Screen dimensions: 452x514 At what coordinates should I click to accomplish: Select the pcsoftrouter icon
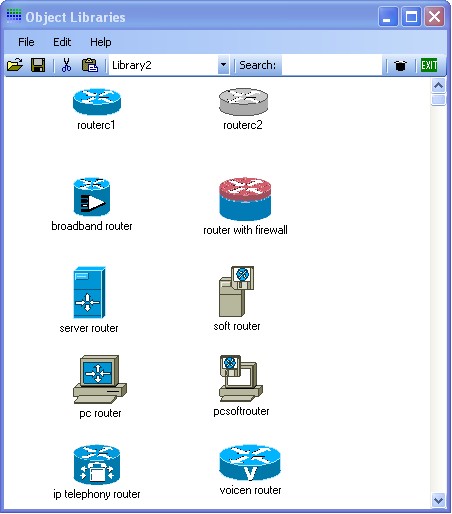point(241,378)
